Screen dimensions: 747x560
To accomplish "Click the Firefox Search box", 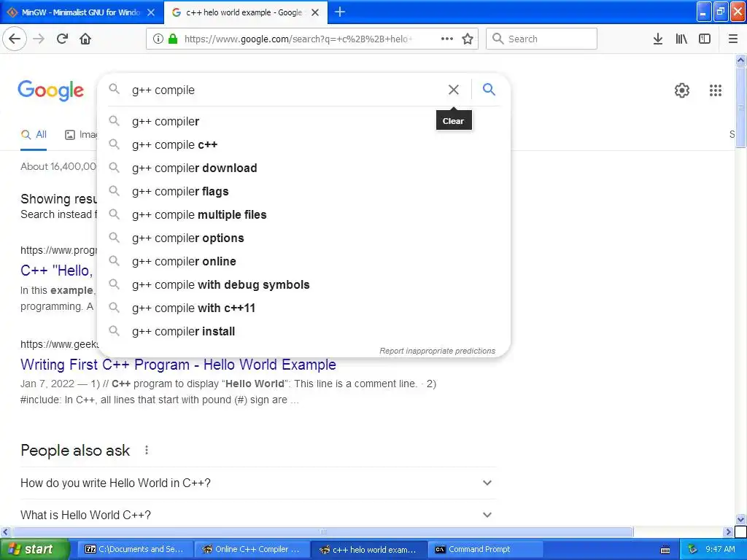I will [541, 39].
